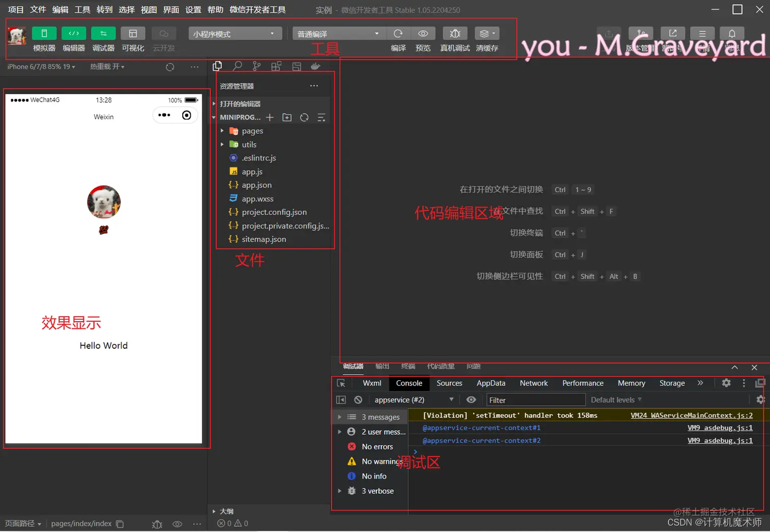The width and height of the screenshot is (770, 532).
Task: Open the simulator more options ellipsis
Action: pos(195,67)
